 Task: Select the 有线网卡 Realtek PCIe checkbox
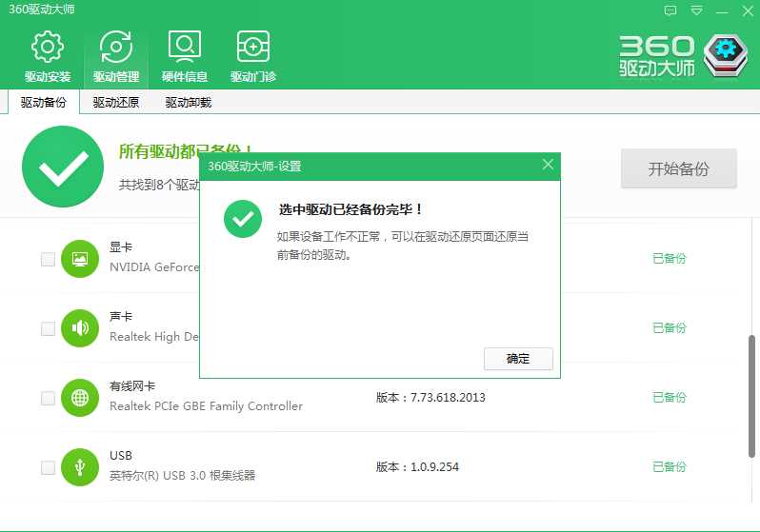48,398
